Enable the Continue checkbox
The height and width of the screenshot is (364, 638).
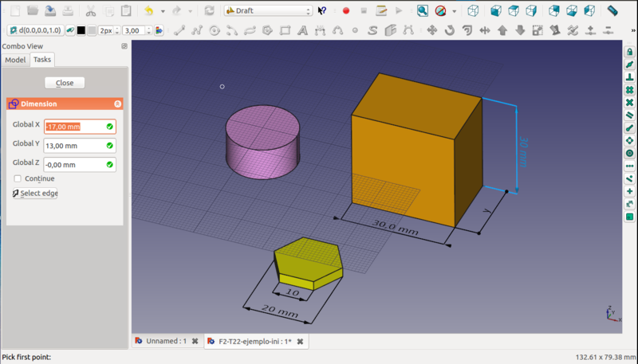pyautogui.click(x=18, y=178)
